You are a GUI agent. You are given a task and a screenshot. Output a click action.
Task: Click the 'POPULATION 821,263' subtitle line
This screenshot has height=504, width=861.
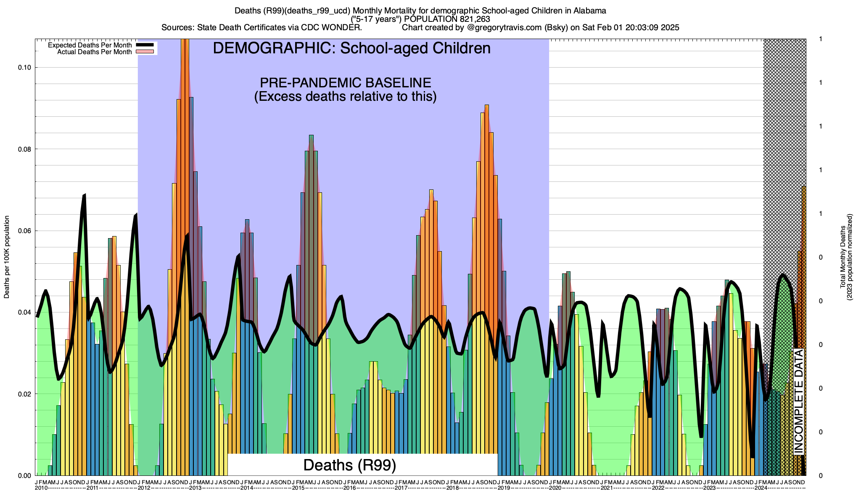pyautogui.click(x=420, y=19)
